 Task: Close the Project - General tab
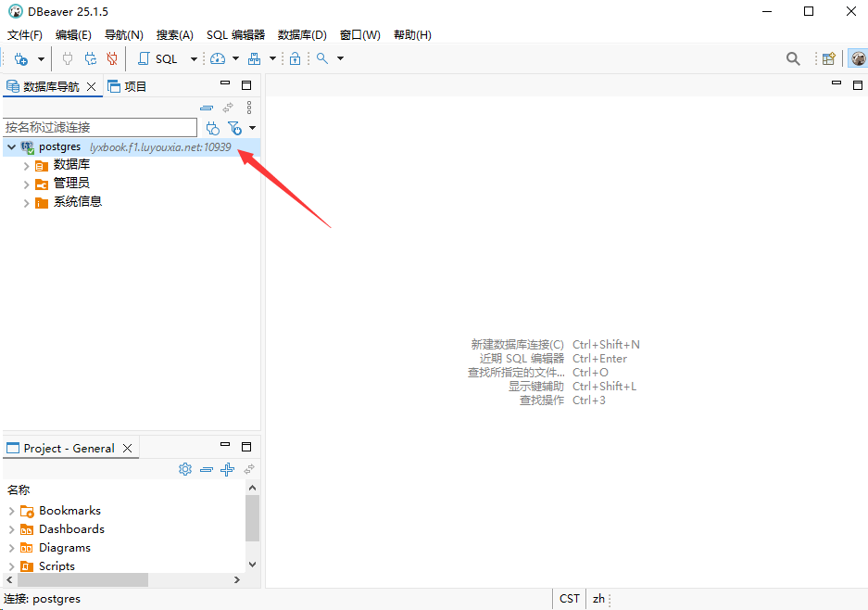point(127,448)
